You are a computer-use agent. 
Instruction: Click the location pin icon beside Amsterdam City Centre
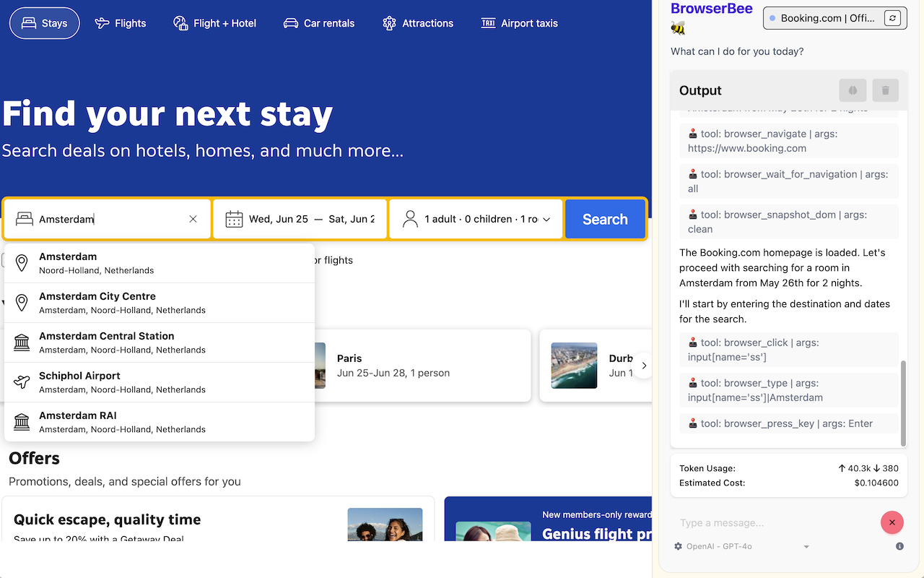tap(22, 303)
